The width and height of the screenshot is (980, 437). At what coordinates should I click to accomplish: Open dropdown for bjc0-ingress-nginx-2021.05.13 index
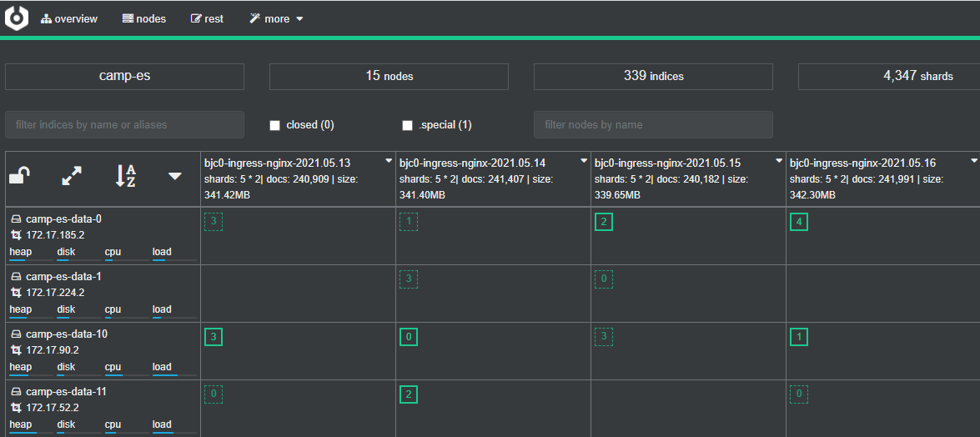click(x=389, y=160)
